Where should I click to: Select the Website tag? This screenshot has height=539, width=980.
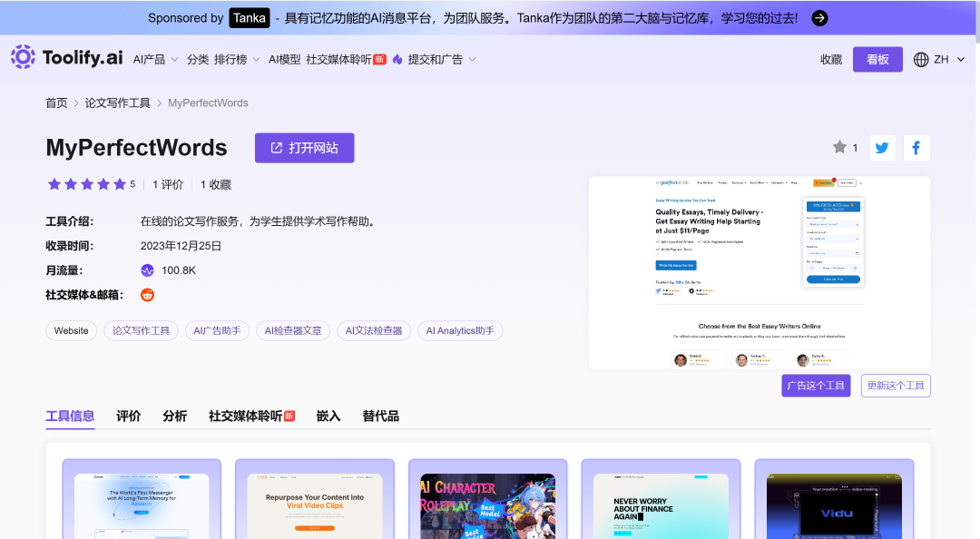click(x=72, y=331)
